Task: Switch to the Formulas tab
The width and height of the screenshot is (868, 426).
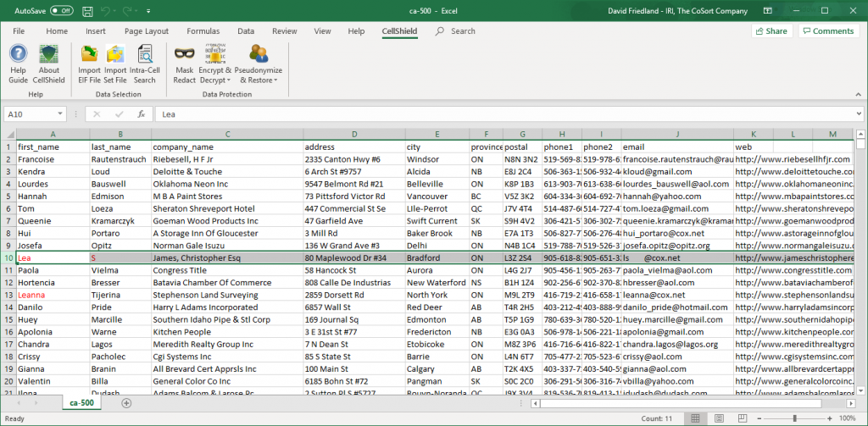Action: pos(203,31)
